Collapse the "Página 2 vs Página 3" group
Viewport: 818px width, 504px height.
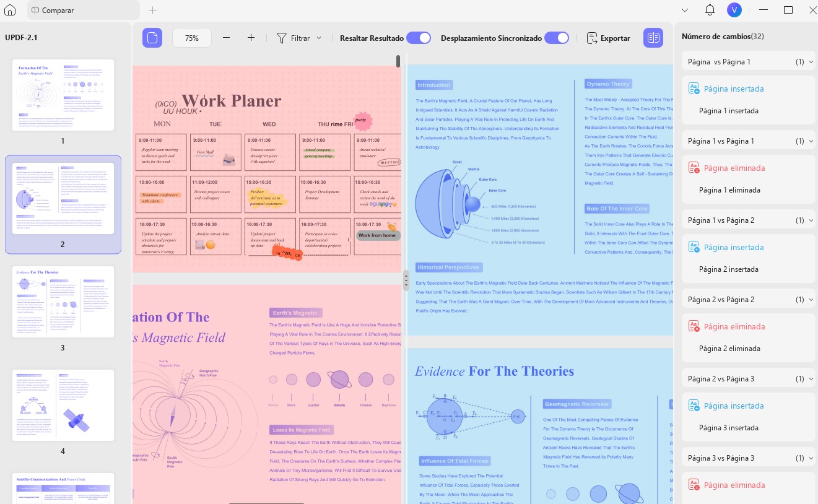811,379
